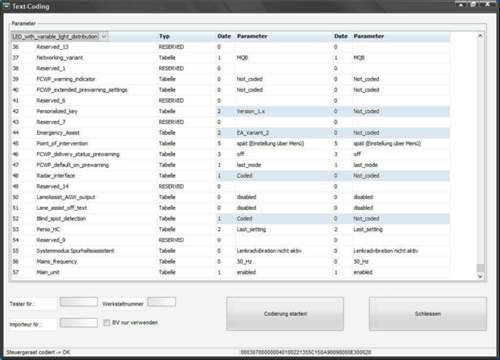Select the Text-Coding window title icon
This screenshot has width=500, height=360.
coord(6,6)
